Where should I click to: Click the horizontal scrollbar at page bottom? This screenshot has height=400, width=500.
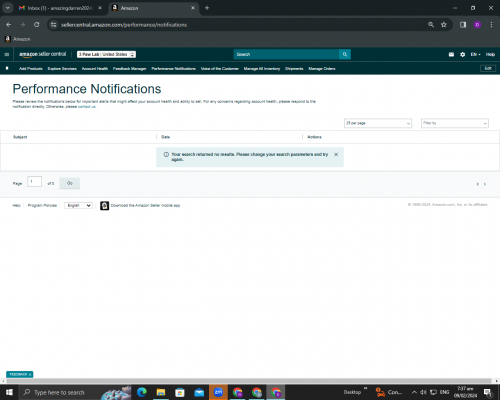tap(249, 381)
